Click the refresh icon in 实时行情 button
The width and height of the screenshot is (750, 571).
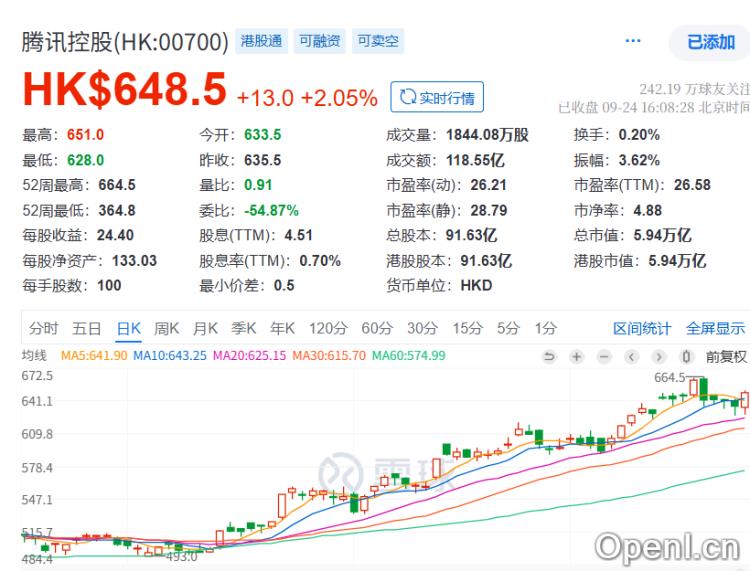coord(407,98)
